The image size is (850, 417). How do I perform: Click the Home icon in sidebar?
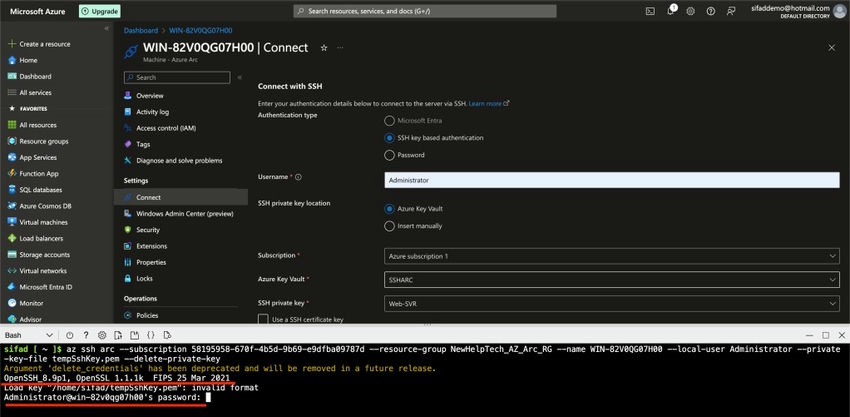click(x=12, y=60)
